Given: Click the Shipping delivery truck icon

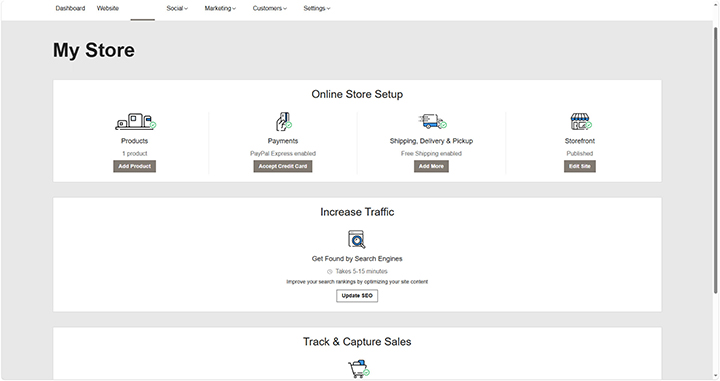Looking at the screenshot, I should pos(432,121).
